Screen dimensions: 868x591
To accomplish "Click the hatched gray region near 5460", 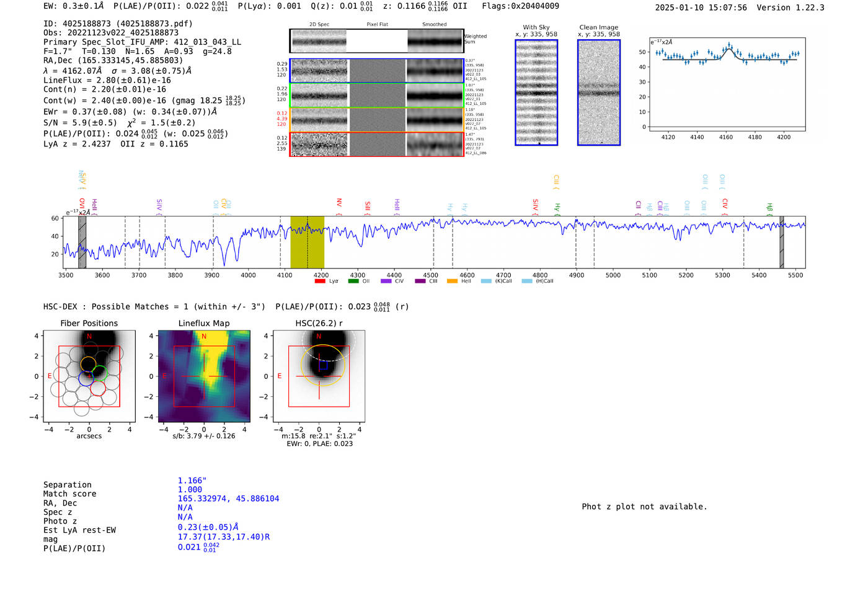I will (782, 242).
